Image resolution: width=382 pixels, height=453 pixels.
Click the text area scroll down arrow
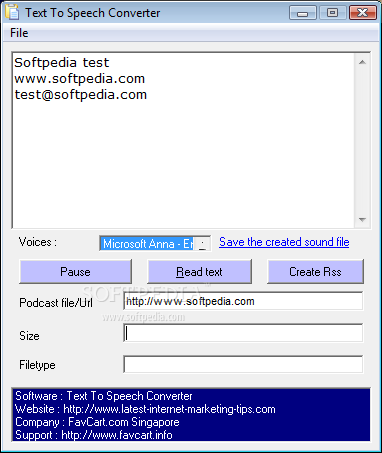362,220
